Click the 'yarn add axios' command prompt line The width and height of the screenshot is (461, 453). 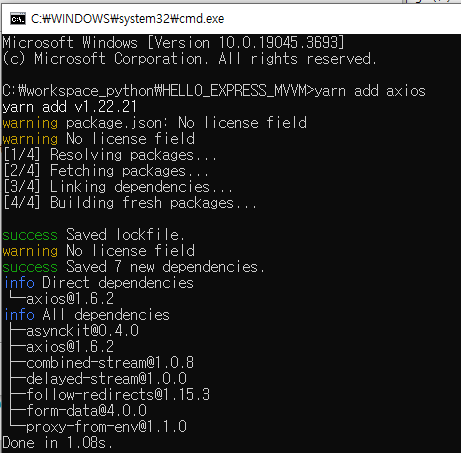(214, 91)
